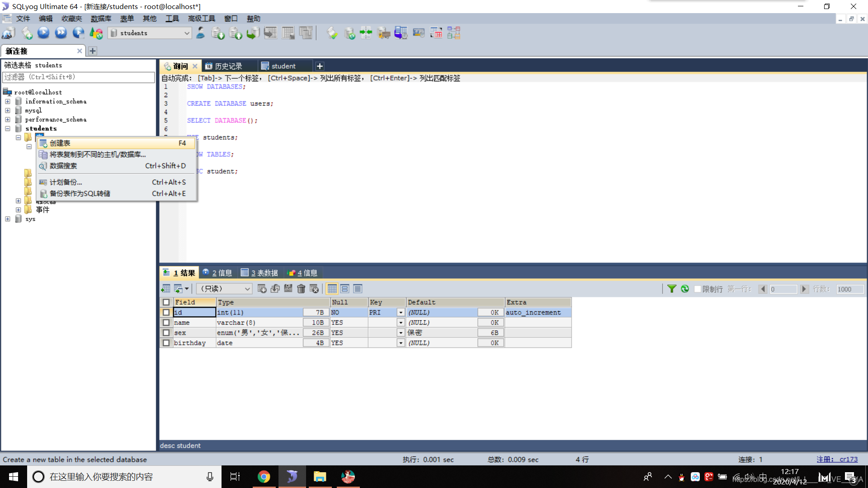Go to the next page arrow
The image size is (868, 488).
click(804, 289)
